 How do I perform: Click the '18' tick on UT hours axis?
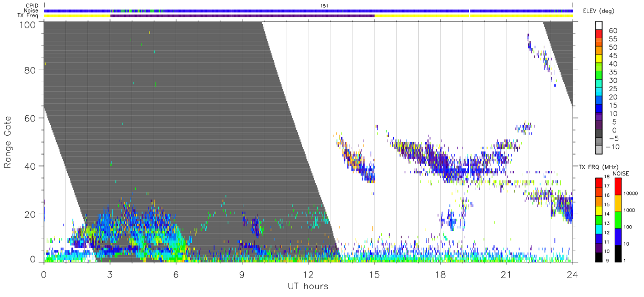click(x=440, y=274)
